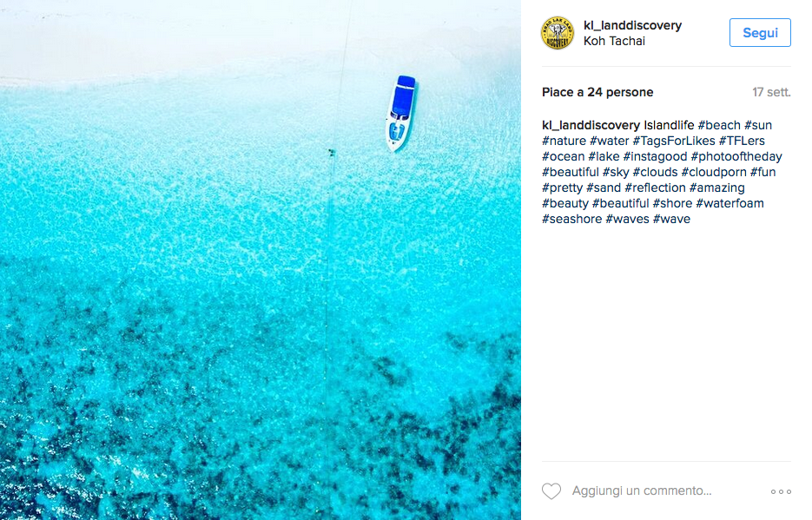Open the #beach hashtag
This screenshot has width=812, height=520.
click(719, 125)
